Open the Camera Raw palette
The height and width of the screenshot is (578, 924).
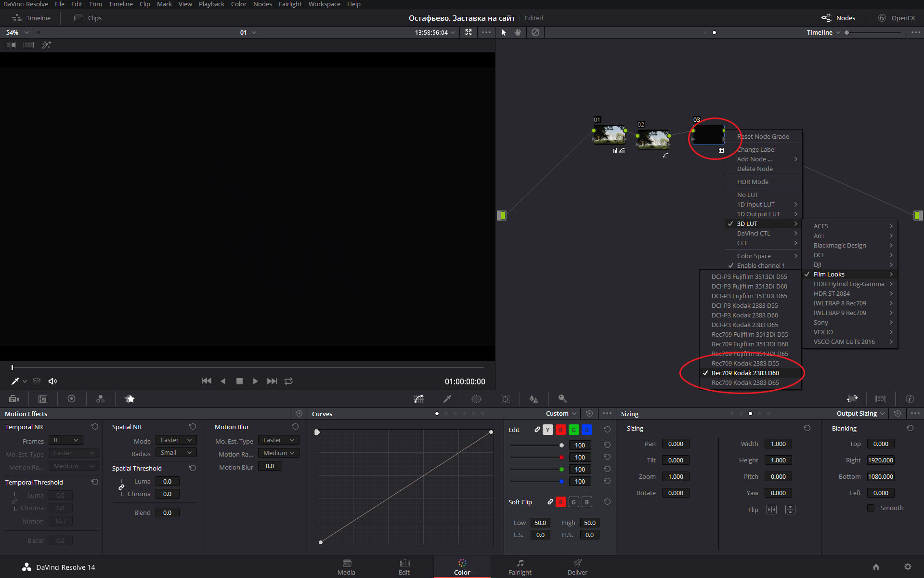click(x=14, y=399)
